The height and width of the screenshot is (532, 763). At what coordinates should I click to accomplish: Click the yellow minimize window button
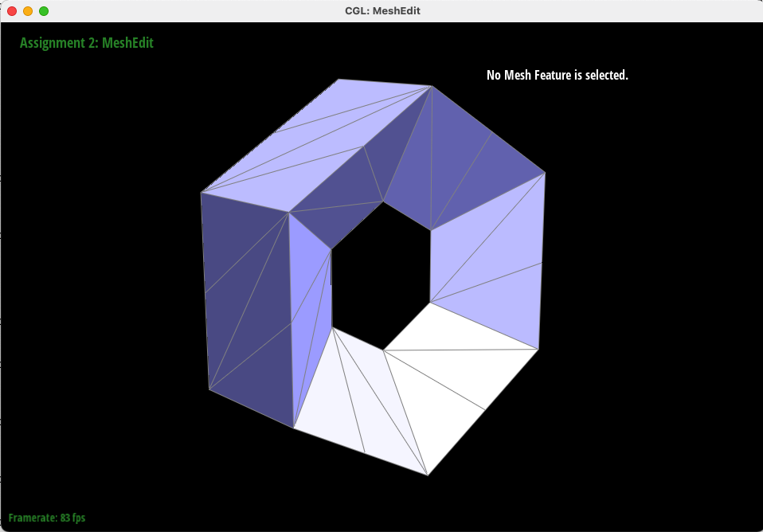click(x=28, y=11)
